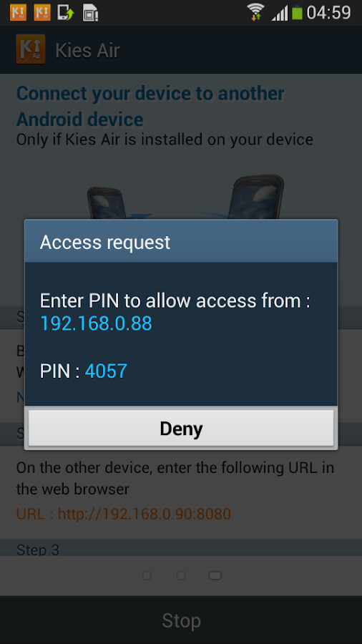The image size is (362, 644).
Task: Tap the right phone illustration
Action: coord(255,197)
